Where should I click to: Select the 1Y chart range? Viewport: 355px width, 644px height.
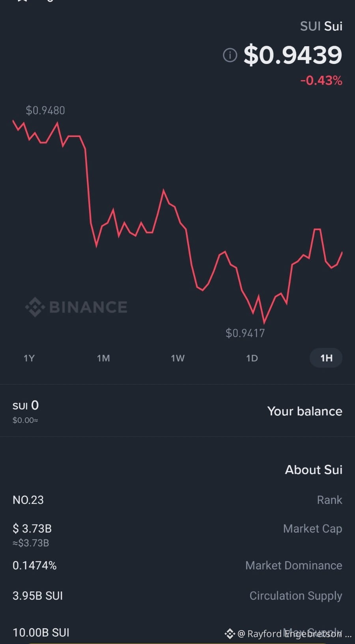click(29, 358)
